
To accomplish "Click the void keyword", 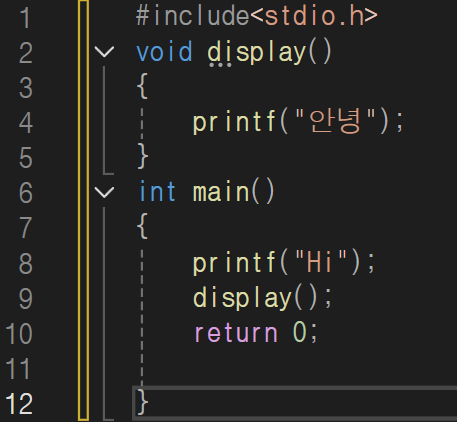I will [x=164, y=52].
